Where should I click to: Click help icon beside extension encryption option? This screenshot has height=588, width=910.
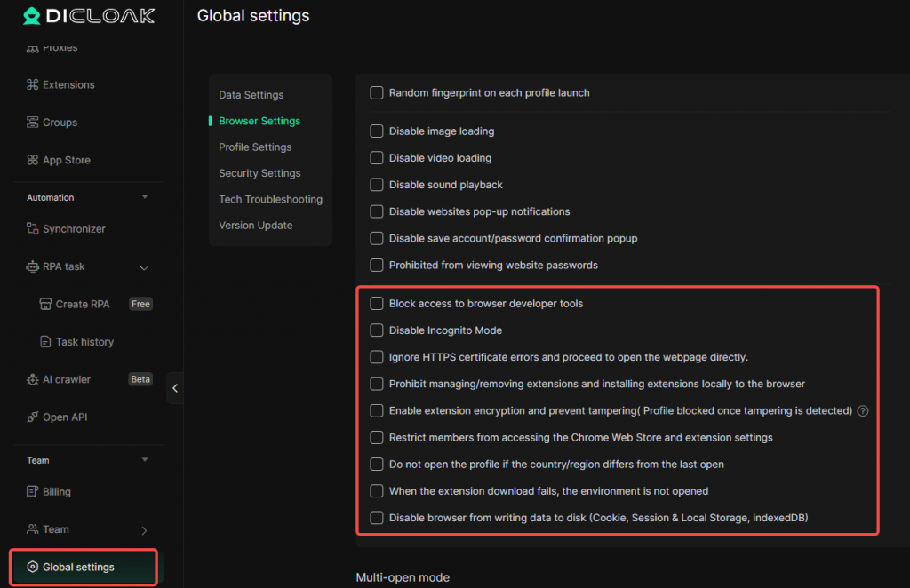(x=862, y=411)
